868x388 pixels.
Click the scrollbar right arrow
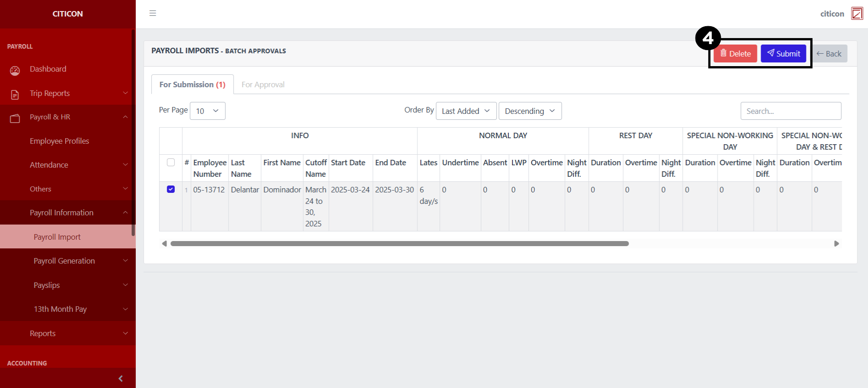pos(836,244)
